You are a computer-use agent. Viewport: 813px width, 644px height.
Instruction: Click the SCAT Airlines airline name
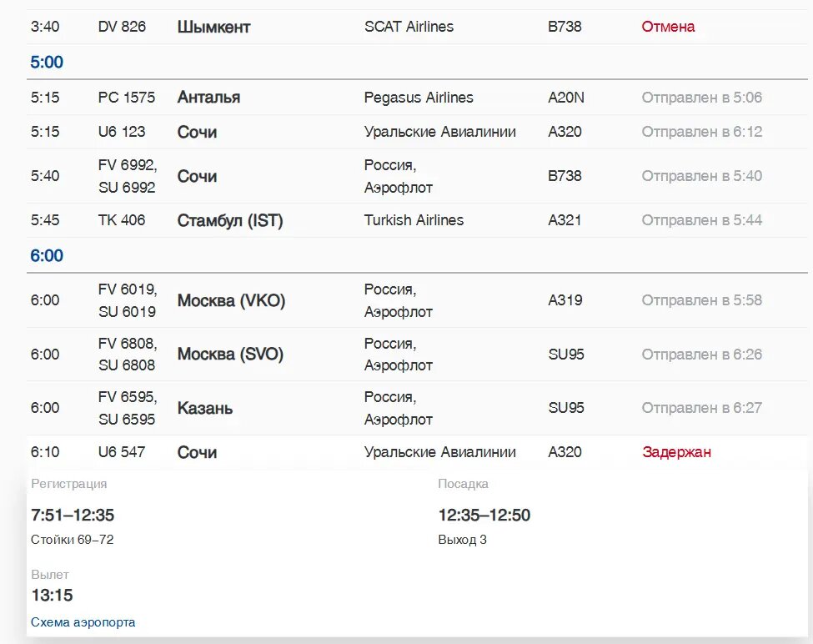(409, 27)
